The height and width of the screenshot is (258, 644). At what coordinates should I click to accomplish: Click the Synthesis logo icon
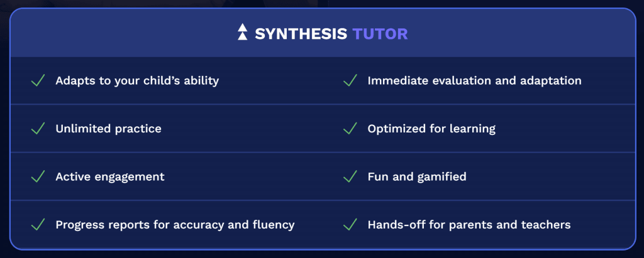(x=242, y=32)
